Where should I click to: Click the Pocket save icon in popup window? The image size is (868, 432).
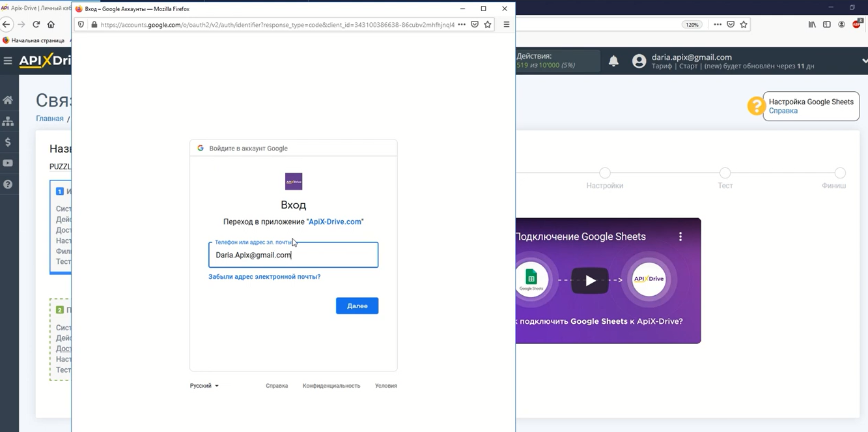[x=475, y=25]
